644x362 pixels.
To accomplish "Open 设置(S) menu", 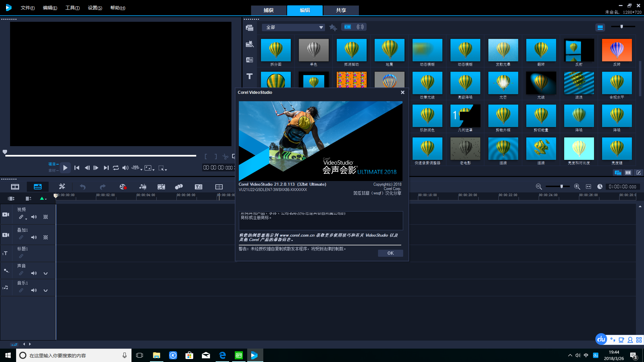I will click(x=95, y=8).
